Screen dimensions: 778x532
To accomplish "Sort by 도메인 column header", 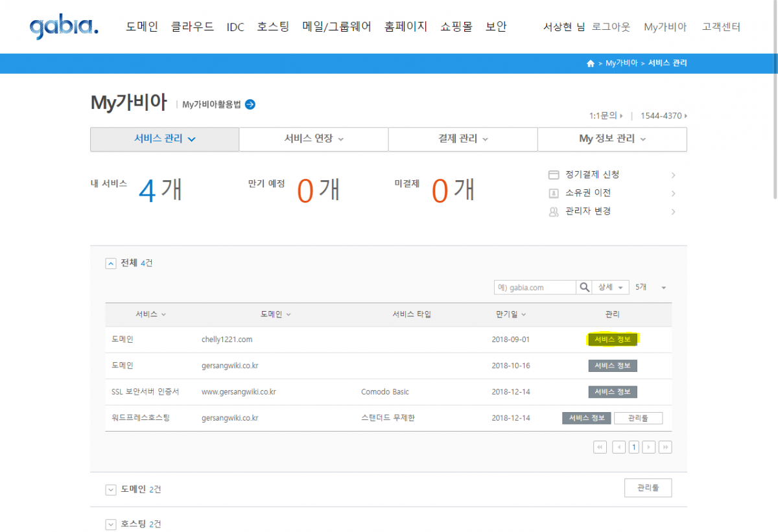I will (x=276, y=314).
